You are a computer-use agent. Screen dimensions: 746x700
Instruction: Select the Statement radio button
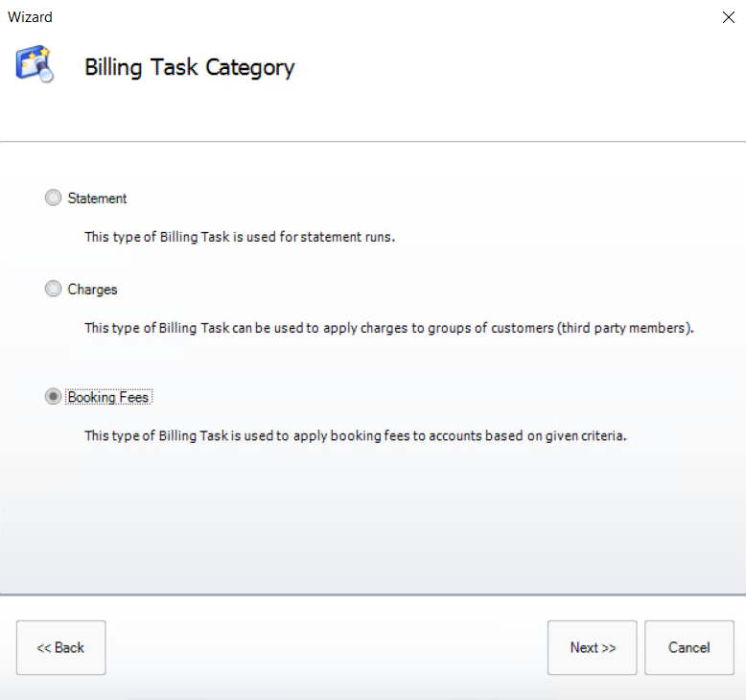[53, 198]
